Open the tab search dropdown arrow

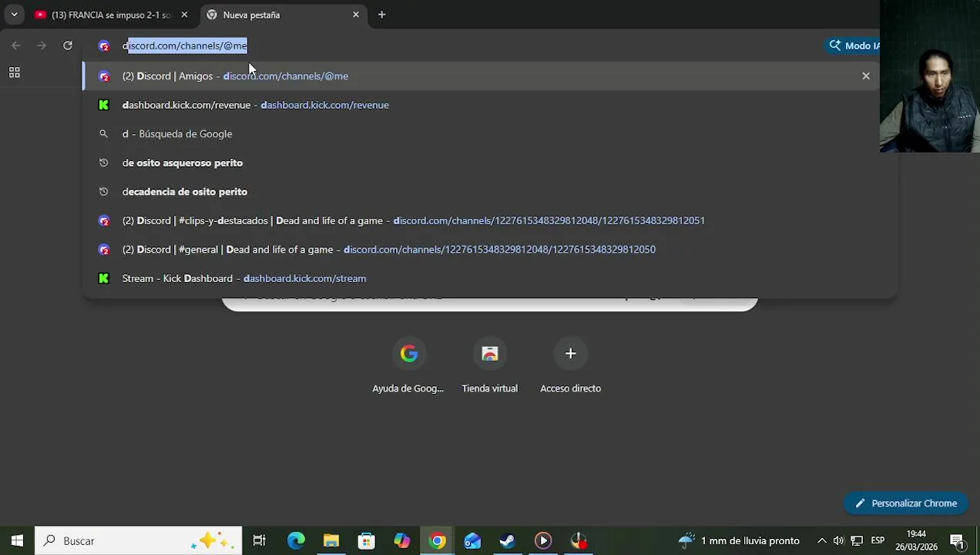click(14, 15)
